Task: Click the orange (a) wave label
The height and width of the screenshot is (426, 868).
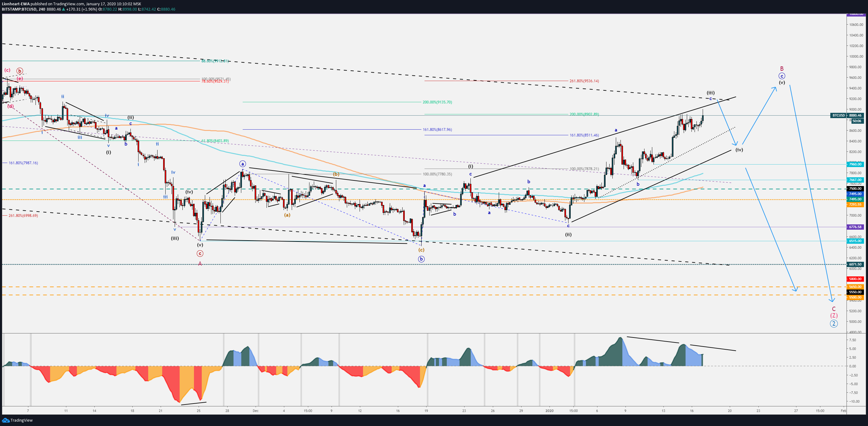Action: (287, 215)
